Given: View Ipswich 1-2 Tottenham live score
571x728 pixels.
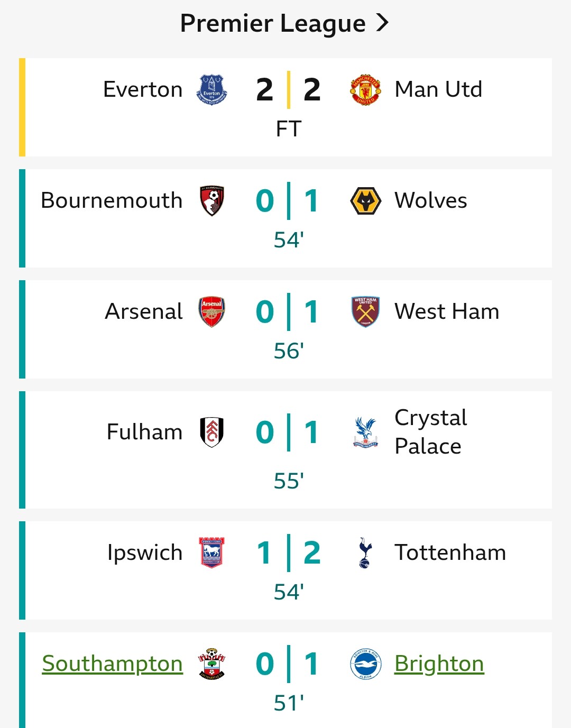Looking at the screenshot, I should click(288, 553).
